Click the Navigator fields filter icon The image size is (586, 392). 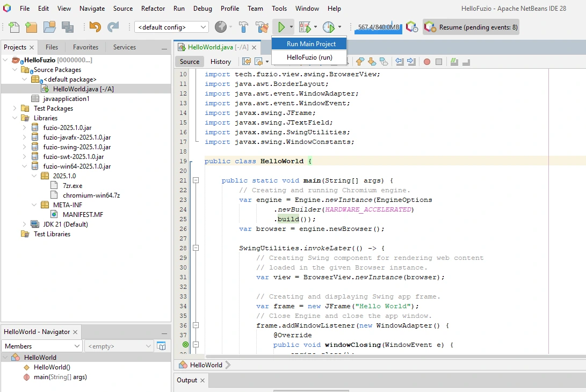click(162, 346)
